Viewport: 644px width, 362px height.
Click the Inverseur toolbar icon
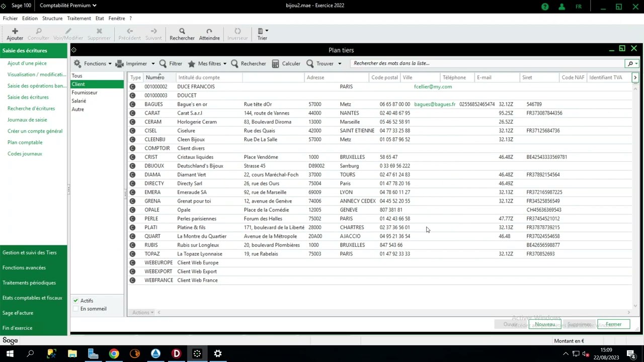tap(237, 31)
